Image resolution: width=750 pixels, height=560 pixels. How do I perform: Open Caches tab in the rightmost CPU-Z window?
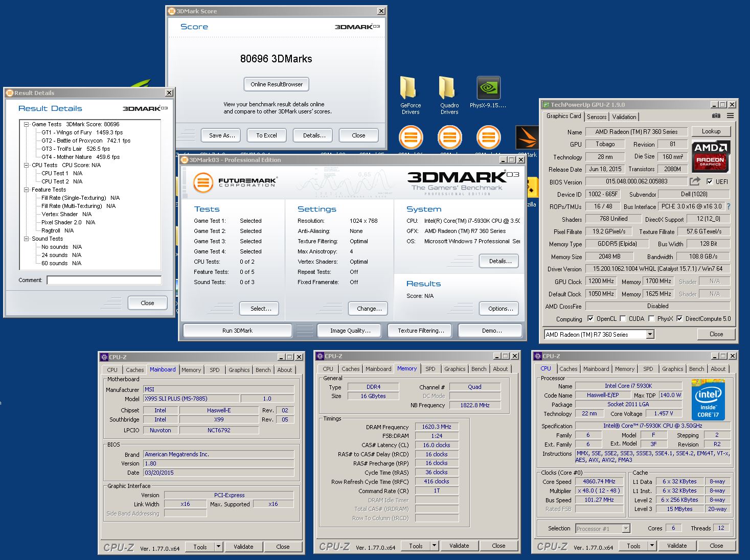569,369
